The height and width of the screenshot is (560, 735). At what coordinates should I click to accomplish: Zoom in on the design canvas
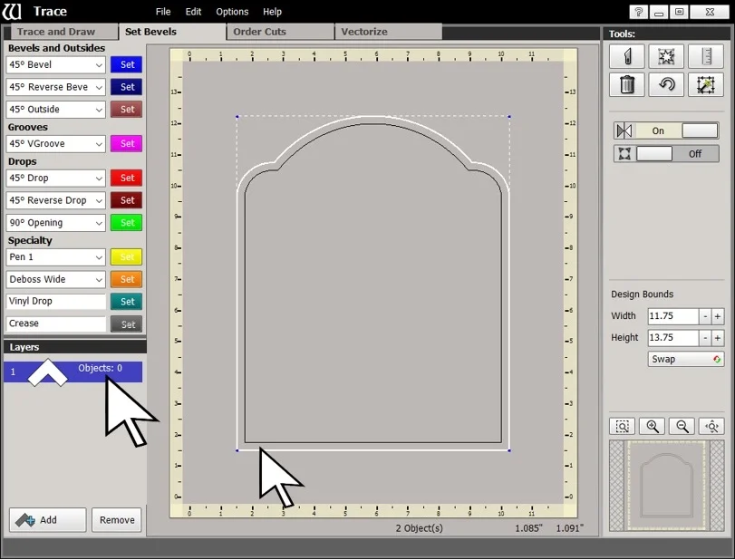(651, 426)
